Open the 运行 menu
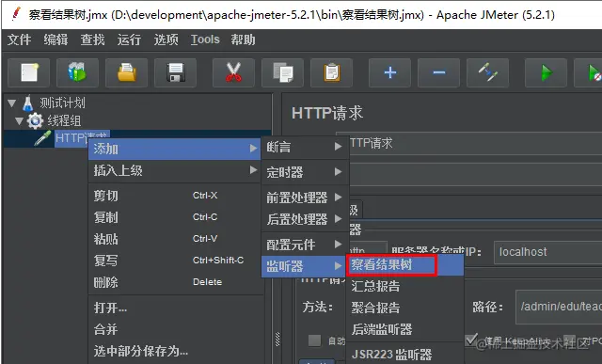The width and height of the screenshot is (602, 364). pyautogui.click(x=129, y=40)
